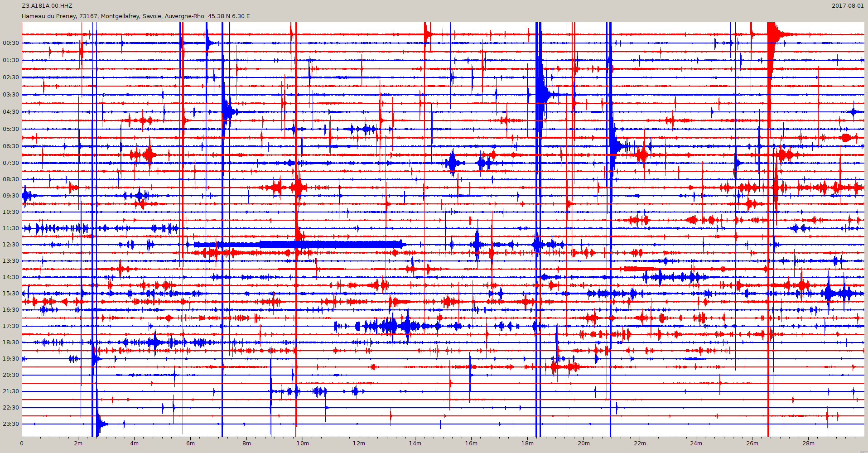Click the 10:30 time label
Viewport: 868px width, 453px height.
[11, 212]
